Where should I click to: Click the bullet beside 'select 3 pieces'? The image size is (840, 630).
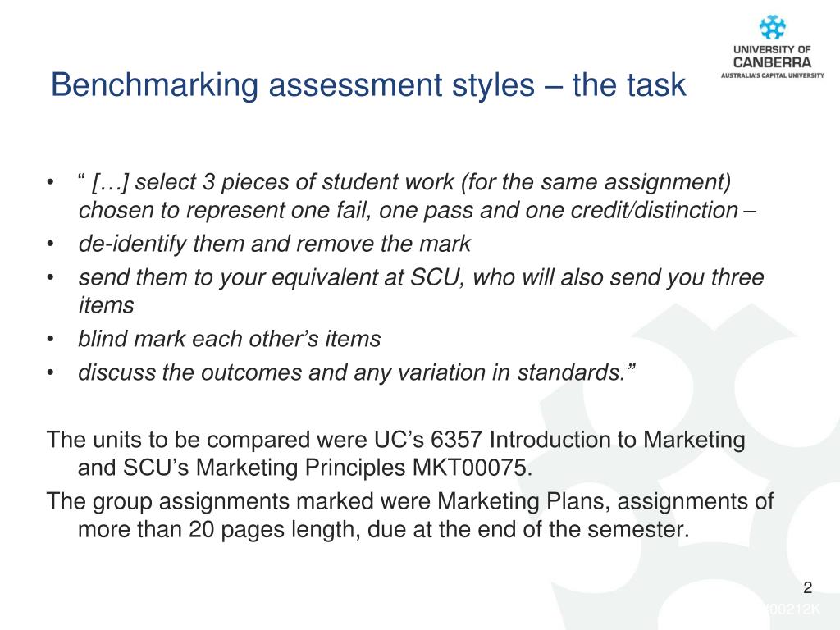(50, 183)
